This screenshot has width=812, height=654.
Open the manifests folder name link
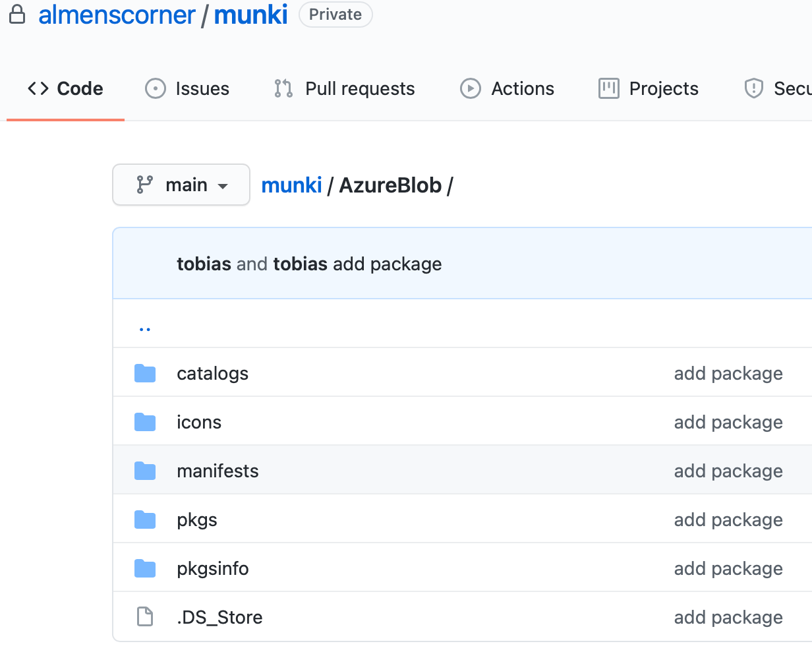(x=217, y=471)
